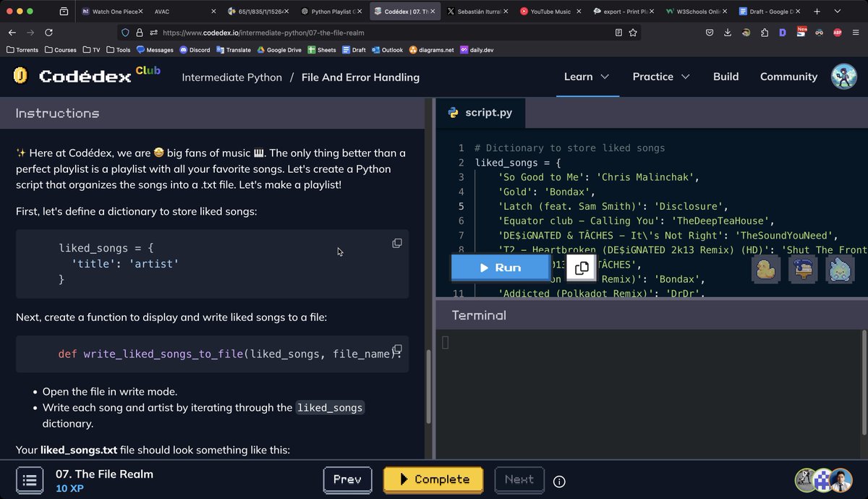The width and height of the screenshot is (868, 499).
Task: Click the Next lesson button
Action: [x=519, y=479]
